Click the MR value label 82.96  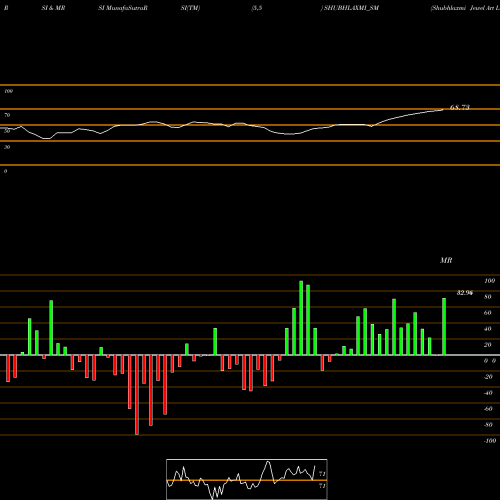tap(465, 293)
